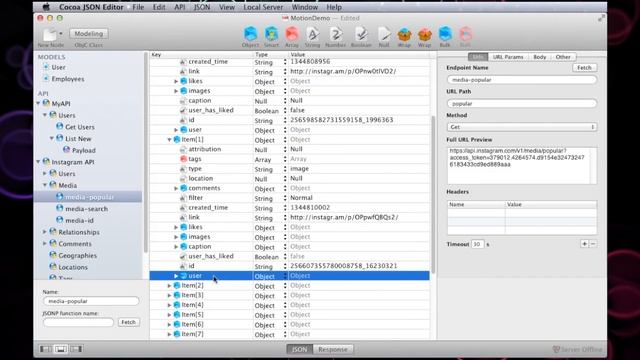This screenshot has width=640, height=360.
Task: Select the Locations group icon
Action: tap(53, 267)
